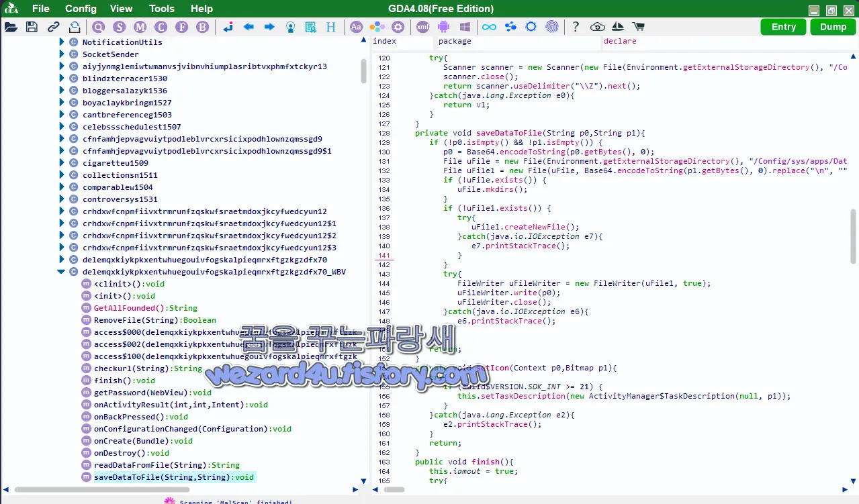Click the blue webcam-like toolbar icon
The width and height of the screenshot is (859, 504).
click(x=290, y=27)
